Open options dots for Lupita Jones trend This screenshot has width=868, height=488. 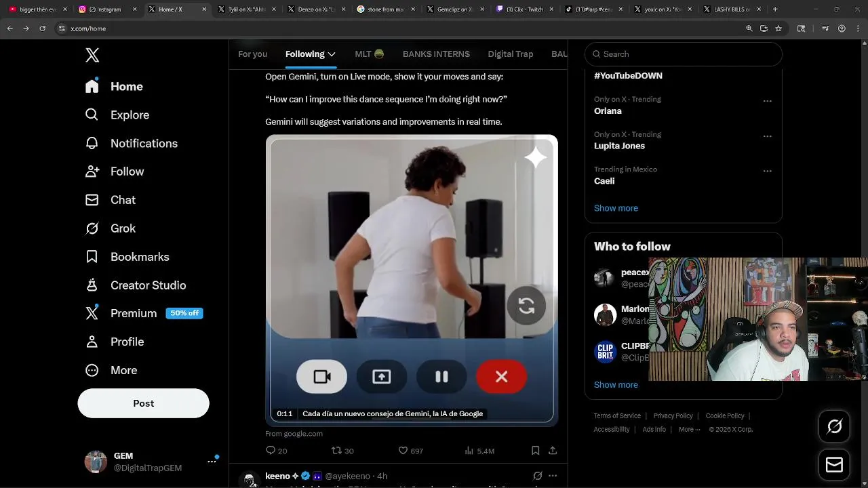[768, 136]
